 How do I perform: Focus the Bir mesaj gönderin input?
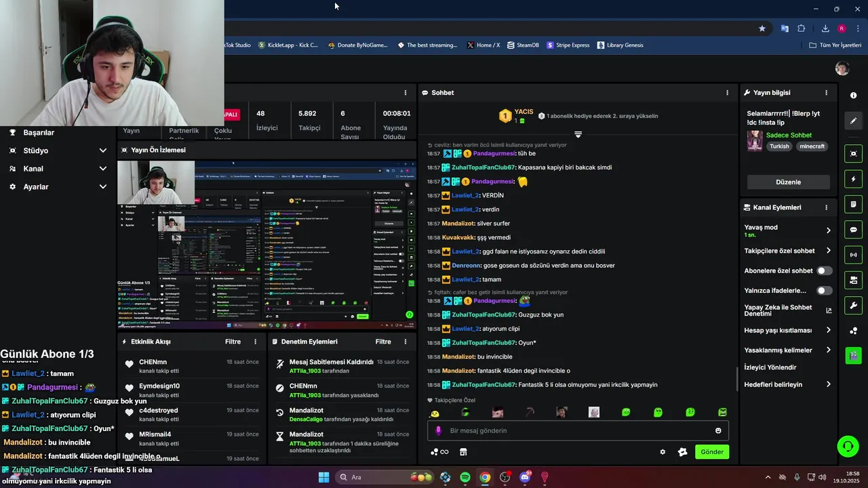click(x=576, y=430)
